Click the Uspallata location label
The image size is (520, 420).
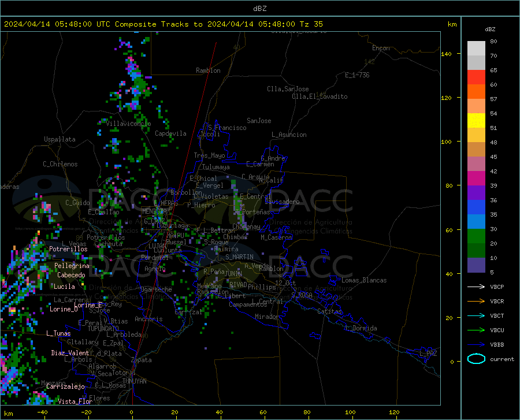pyautogui.click(x=60, y=139)
